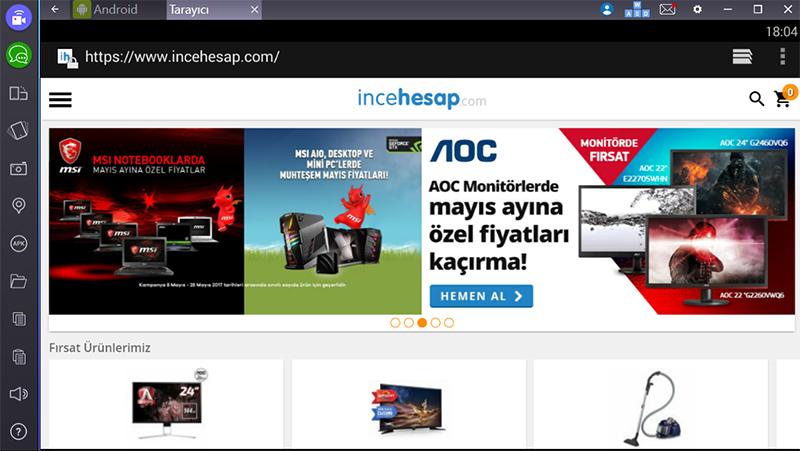The height and width of the screenshot is (451, 800).
Task: Open the vacuum cleaner product card
Action: point(651,403)
